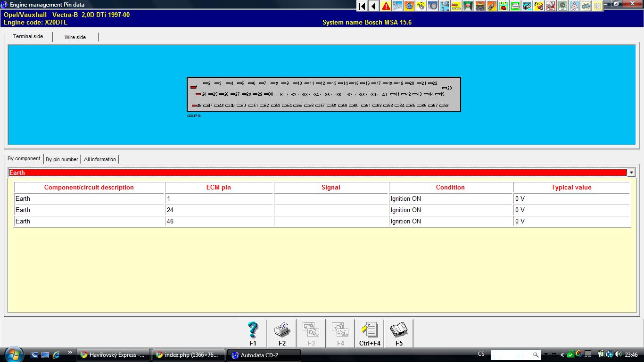Show the All information tab
The height and width of the screenshot is (362, 644).
tap(99, 159)
